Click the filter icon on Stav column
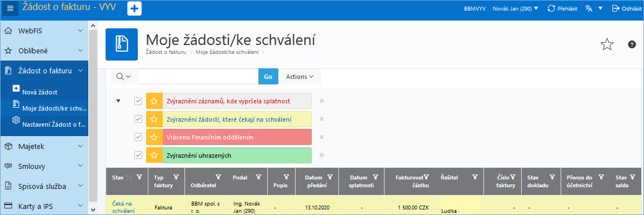The height and width of the screenshot is (215, 644). tap(139, 177)
